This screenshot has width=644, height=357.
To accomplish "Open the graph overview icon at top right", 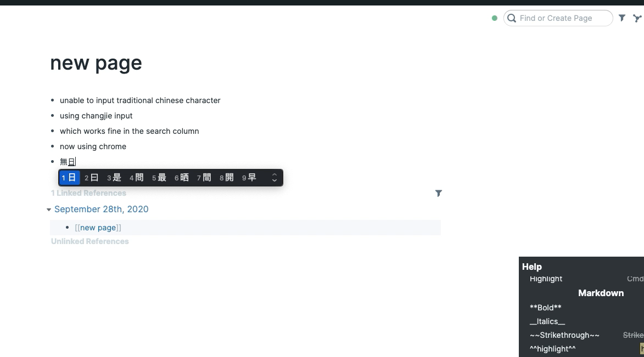I will pos(637,18).
